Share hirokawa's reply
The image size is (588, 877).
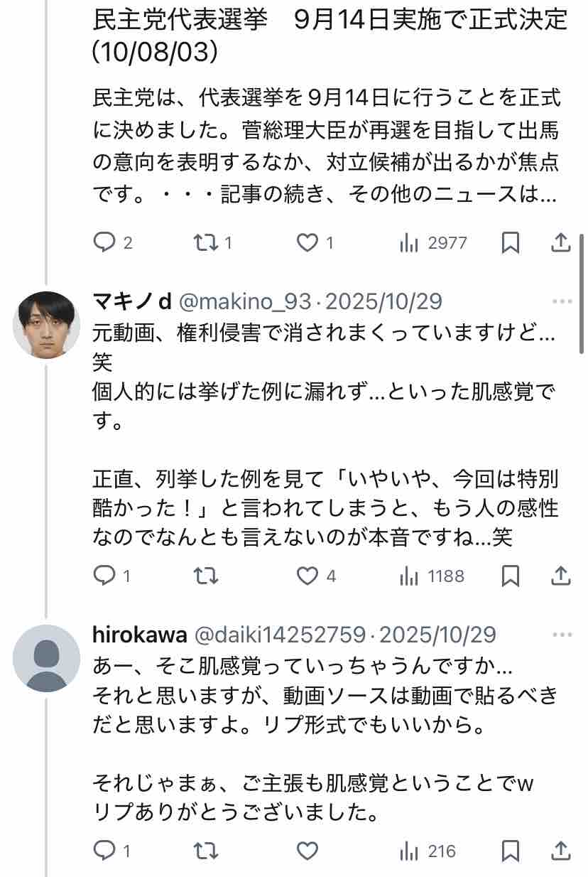561,851
